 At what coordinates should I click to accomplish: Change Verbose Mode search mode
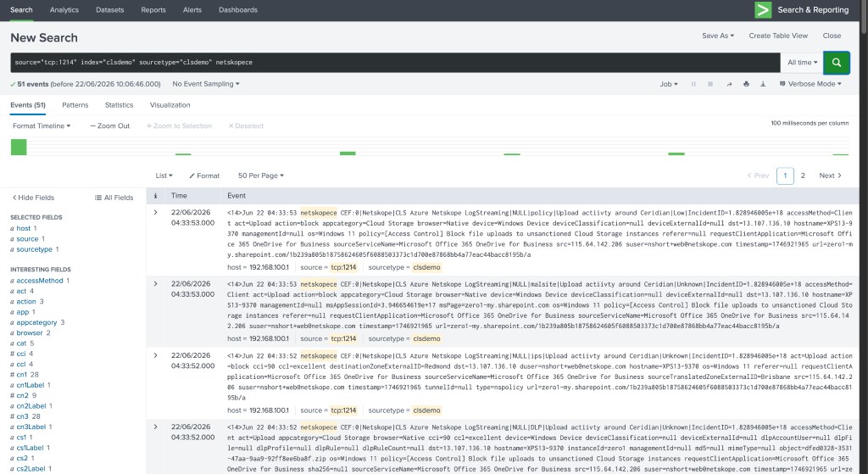[810, 84]
